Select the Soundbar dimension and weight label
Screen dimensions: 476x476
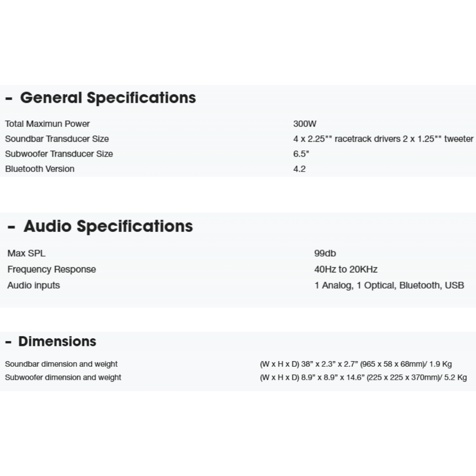pos(61,364)
